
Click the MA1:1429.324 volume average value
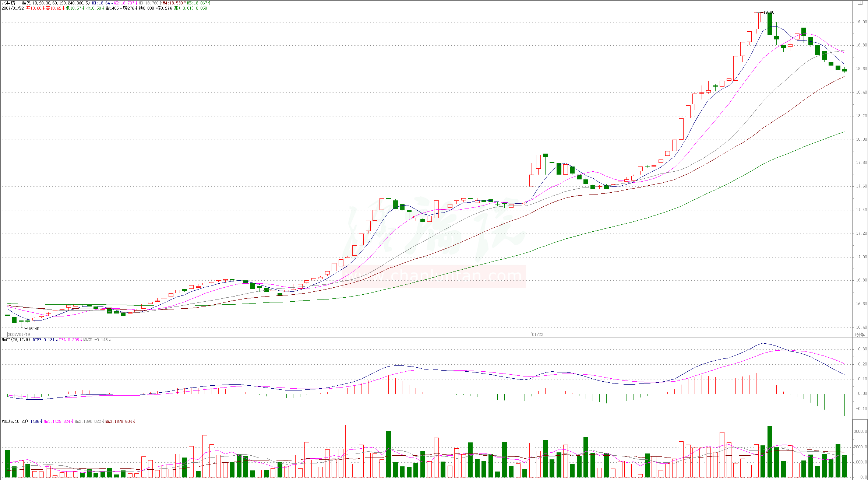(x=57, y=421)
